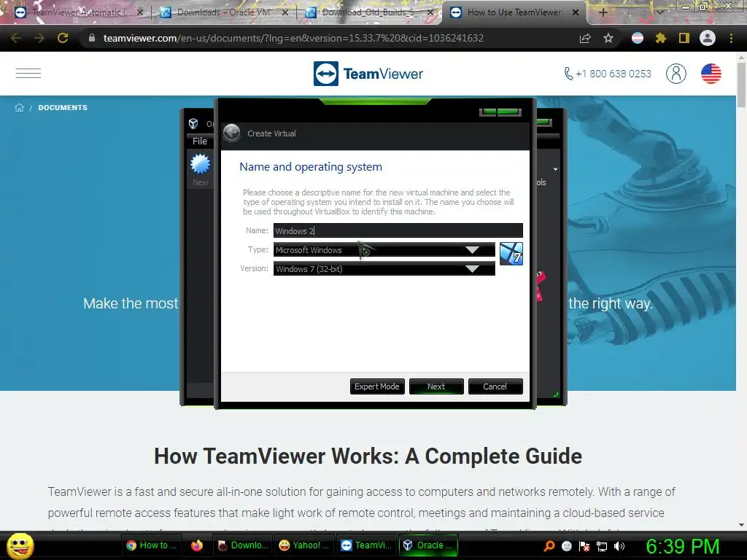The image size is (747, 560).
Task: Cancel the Create Virtual Machine wizard
Action: [495, 386]
